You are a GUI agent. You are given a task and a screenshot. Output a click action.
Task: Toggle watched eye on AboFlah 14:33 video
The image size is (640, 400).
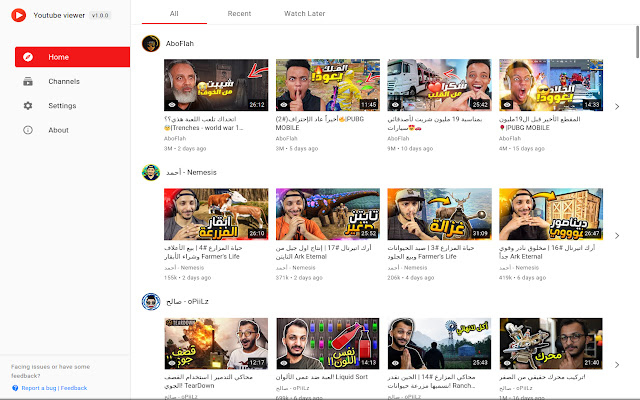click(507, 104)
